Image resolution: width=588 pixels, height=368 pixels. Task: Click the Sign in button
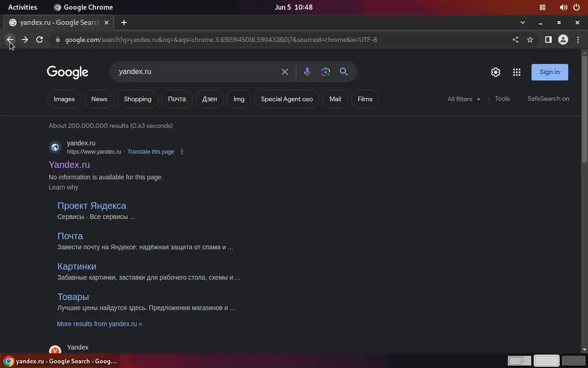click(x=549, y=72)
